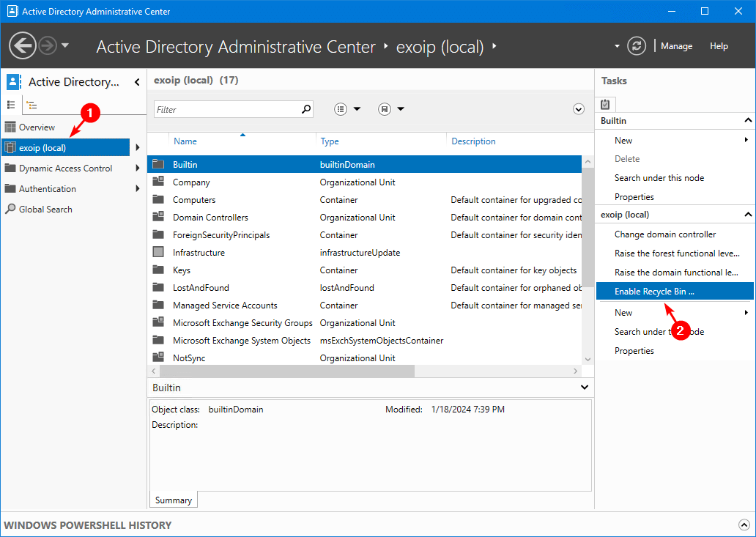The height and width of the screenshot is (537, 756).
Task: Click the refresh icon in header
Action: [x=637, y=45]
